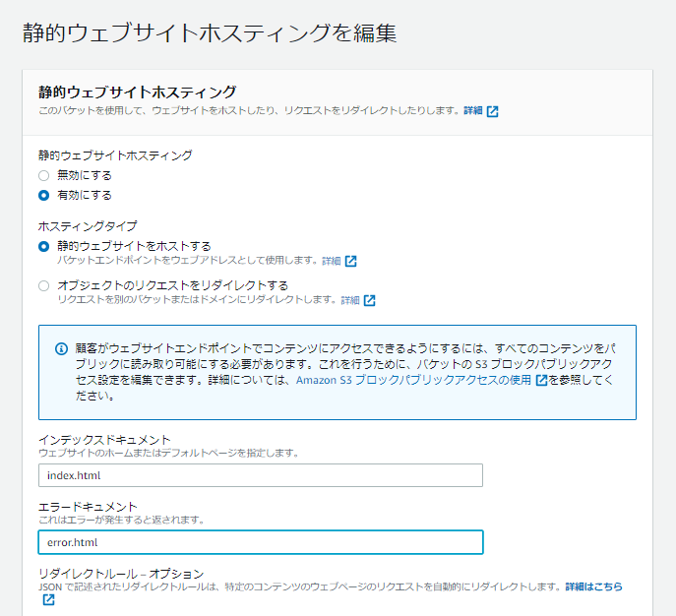
Task: Focus the インデックスドキュメント input with index.html
Action: click(261, 475)
